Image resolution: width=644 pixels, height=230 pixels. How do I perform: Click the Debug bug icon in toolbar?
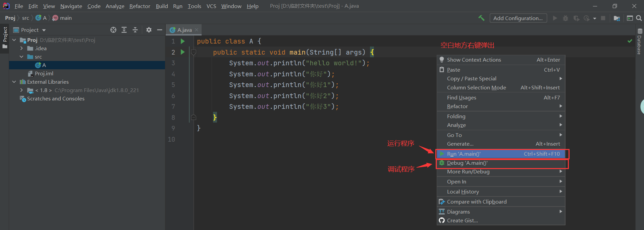click(x=566, y=18)
